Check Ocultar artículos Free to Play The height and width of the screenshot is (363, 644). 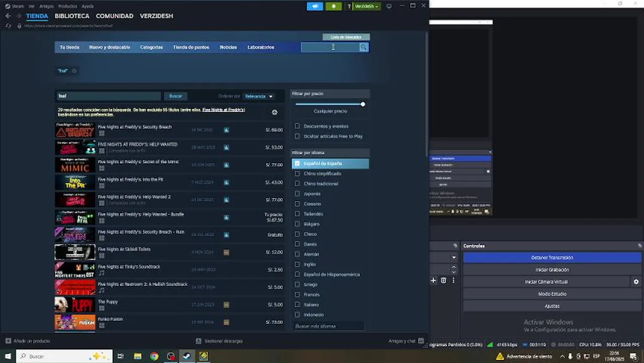tap(297, 136)
